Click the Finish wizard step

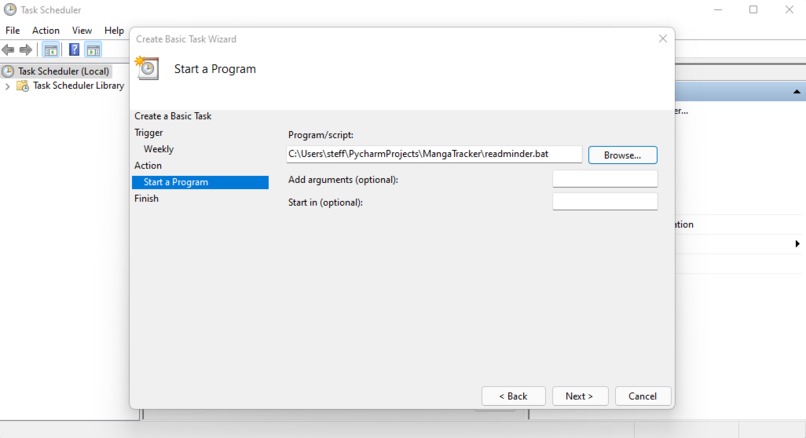146,198
